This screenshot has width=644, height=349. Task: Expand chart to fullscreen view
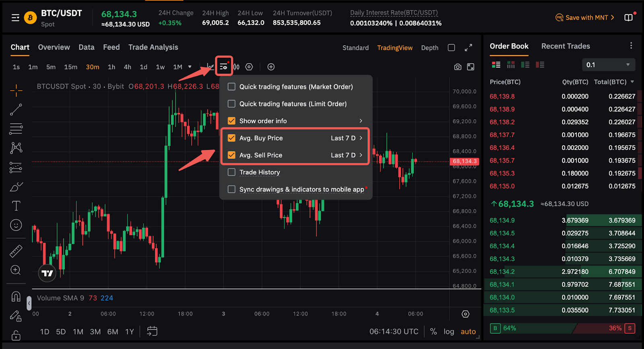pyautogui.click(x=468, y=48)
